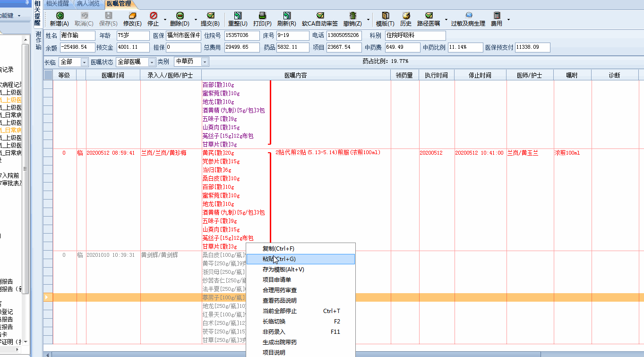Viewport: 644px width, 357px height.
Task: Click the 新增(A) new order toolbar icon
Action: pos(60,16)
